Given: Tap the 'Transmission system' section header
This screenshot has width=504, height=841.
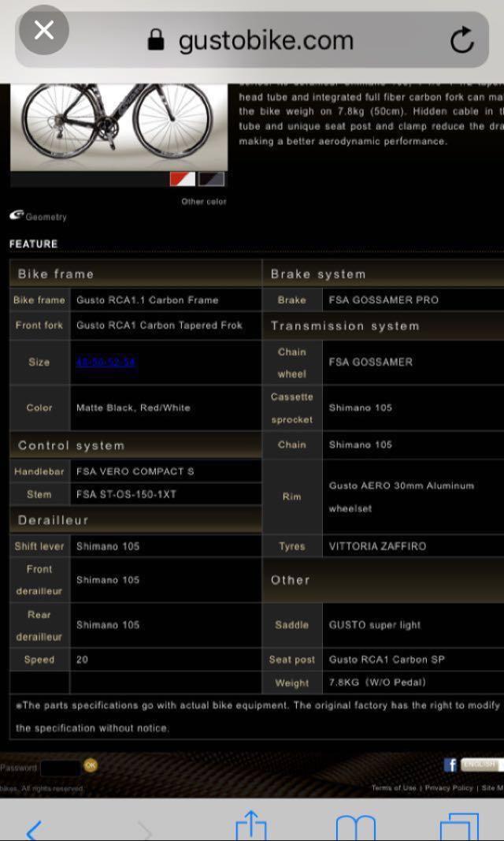Looking at the screenshot, I should (x=383, y=326).
